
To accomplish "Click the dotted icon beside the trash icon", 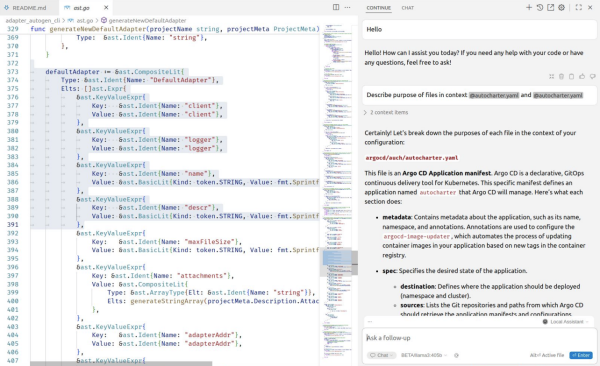I will 551,77.
